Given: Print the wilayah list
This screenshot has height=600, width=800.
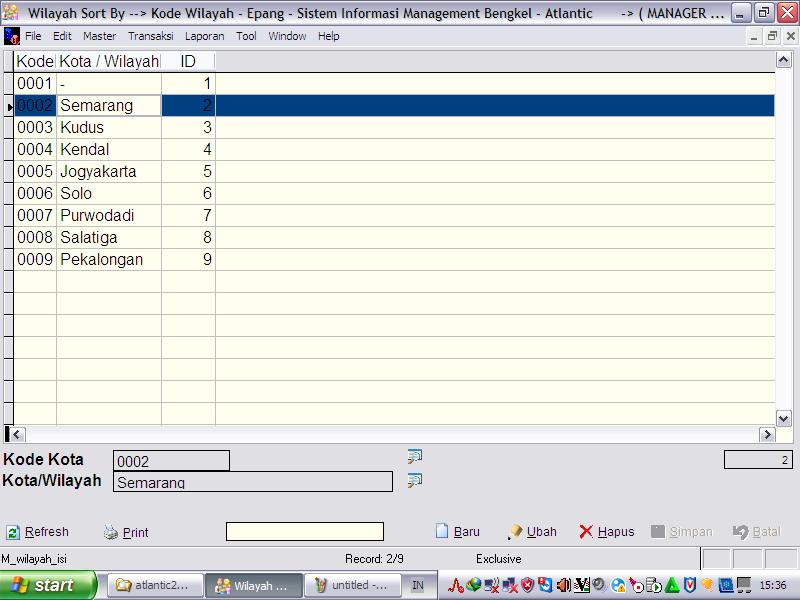Looking at the screenshot, I should (x=126, y=532).
